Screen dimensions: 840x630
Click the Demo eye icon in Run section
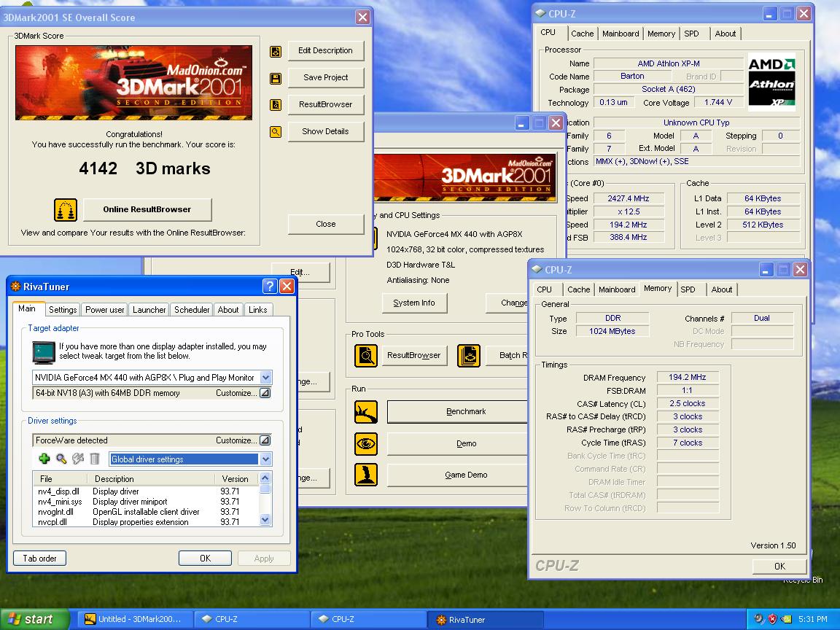pyautogui.click(x=366, y=443)
